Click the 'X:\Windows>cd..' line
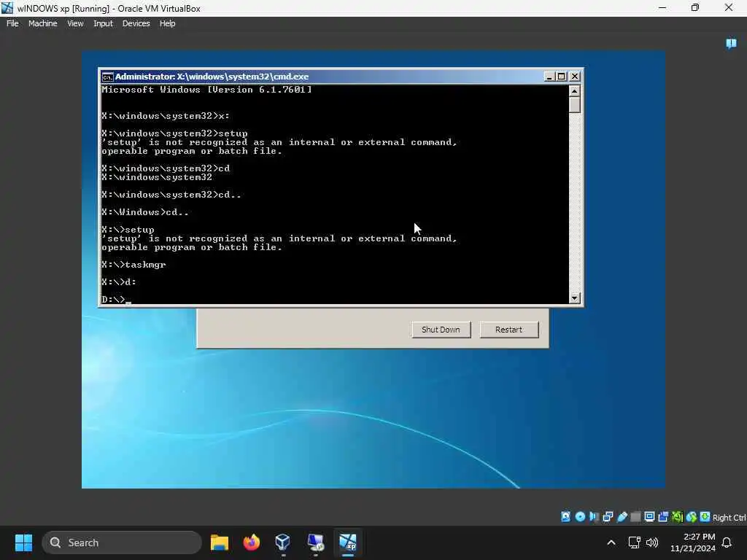Image resolution: width=747 pixels, height=560 pixels. (145, 212)
